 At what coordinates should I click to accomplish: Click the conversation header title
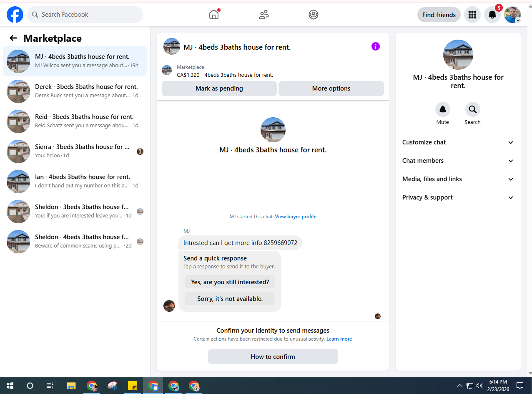click(237, 47)
